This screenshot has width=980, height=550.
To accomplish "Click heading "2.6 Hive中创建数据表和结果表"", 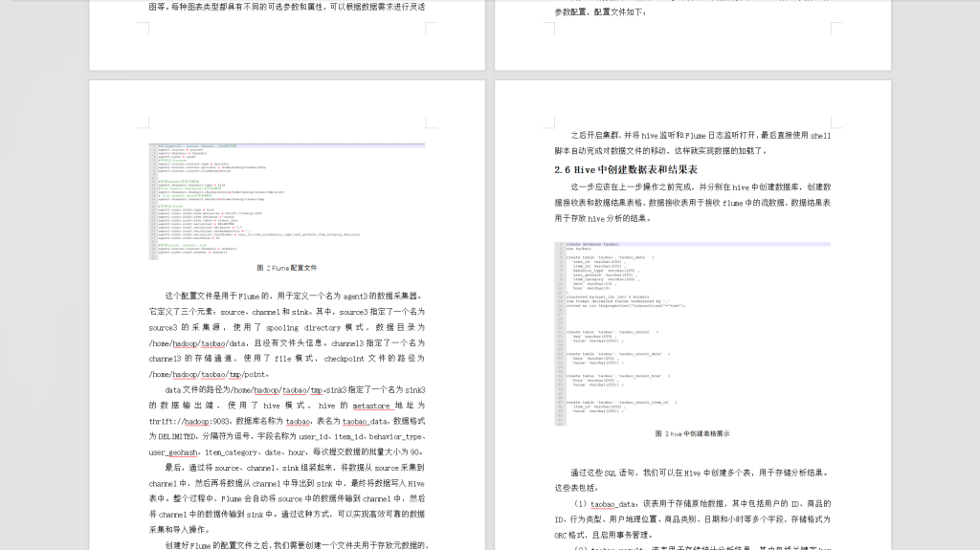I will pyautogui.click(x=626, y=169).
